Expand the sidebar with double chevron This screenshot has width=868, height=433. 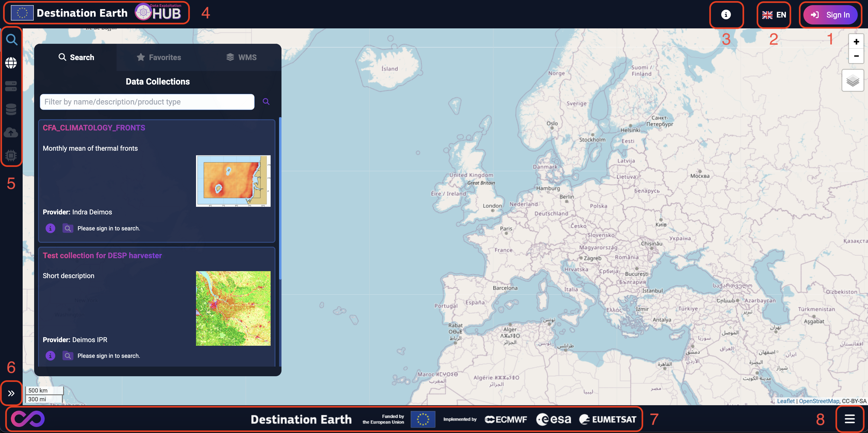pyautogui.click(x=11, y=393)
